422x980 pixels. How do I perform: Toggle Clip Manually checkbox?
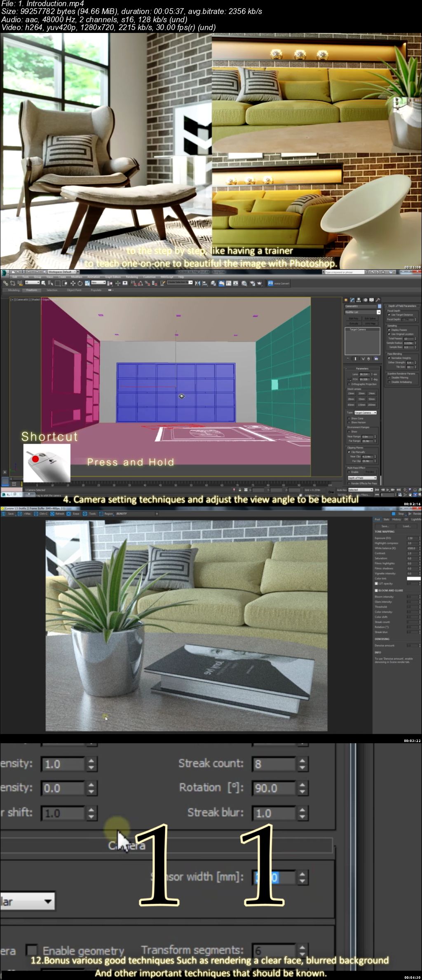[349, 452]
